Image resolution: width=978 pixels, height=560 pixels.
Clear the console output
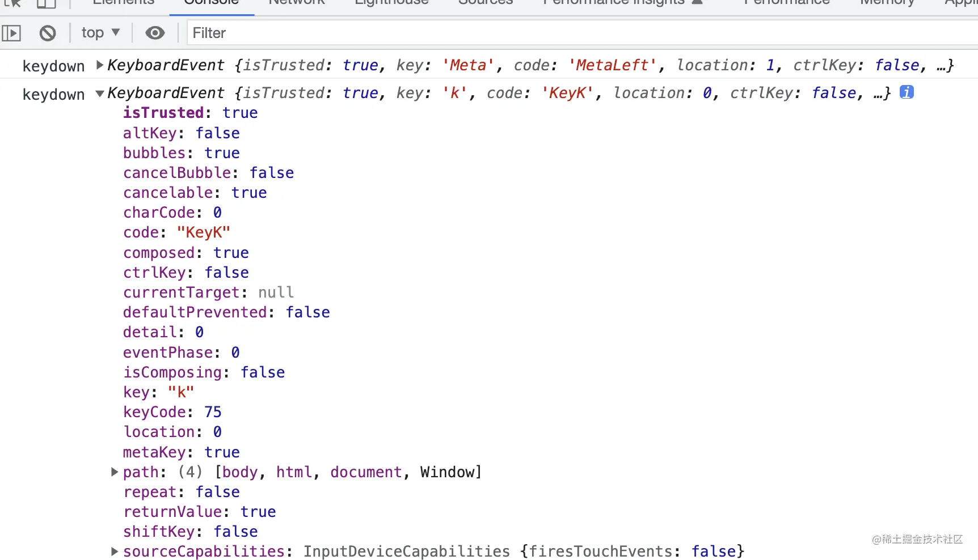[x=48, y=33]
